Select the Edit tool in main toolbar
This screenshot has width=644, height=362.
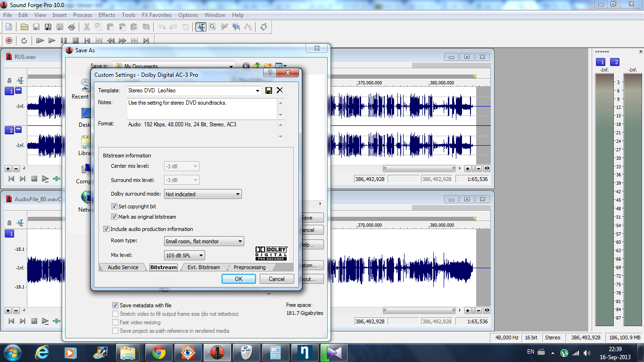(201, 27)
